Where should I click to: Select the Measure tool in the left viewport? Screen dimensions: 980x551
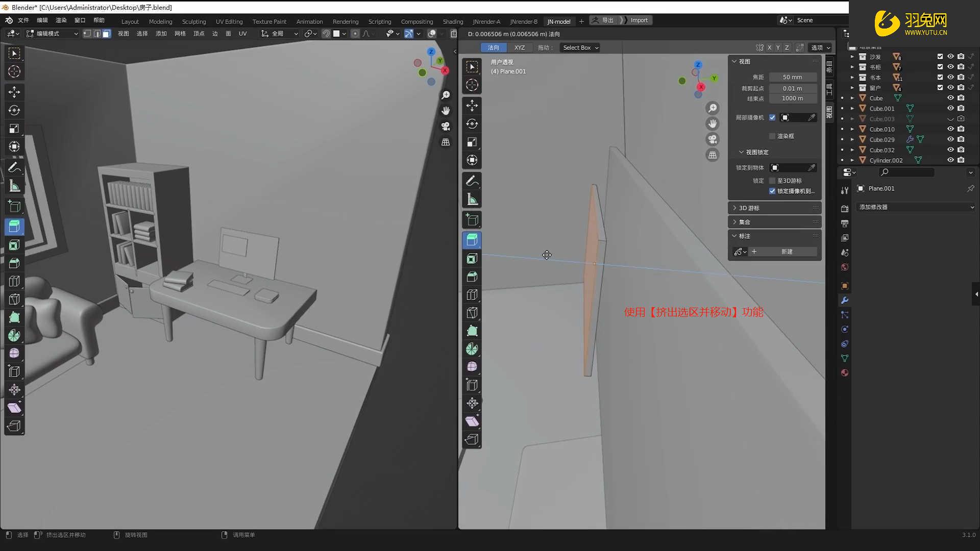14,185
